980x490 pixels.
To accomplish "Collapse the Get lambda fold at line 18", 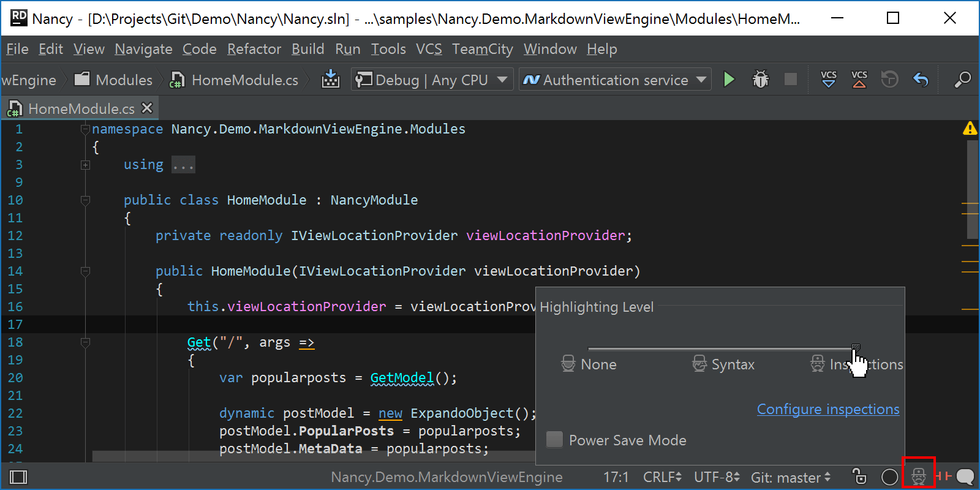I will coord(85,342).
